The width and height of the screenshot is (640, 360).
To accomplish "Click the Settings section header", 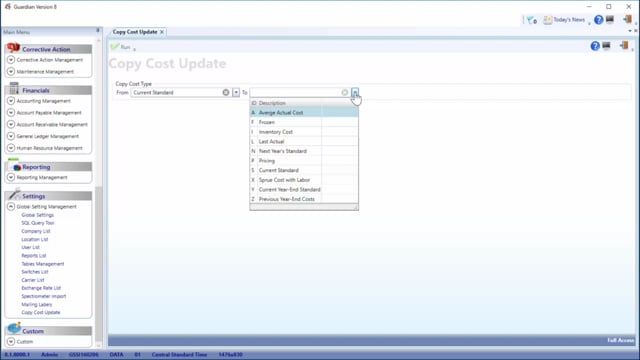I will (x=49, y=196).
